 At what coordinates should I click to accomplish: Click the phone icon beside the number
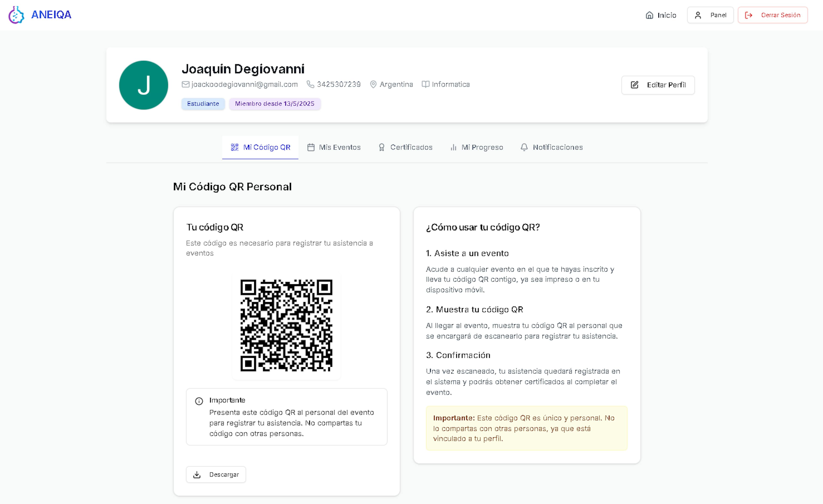click(310, 84)
